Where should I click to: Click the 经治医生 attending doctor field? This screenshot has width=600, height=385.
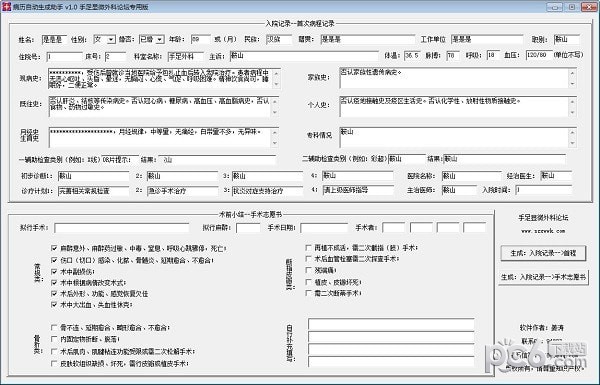(x=556, y=176)
